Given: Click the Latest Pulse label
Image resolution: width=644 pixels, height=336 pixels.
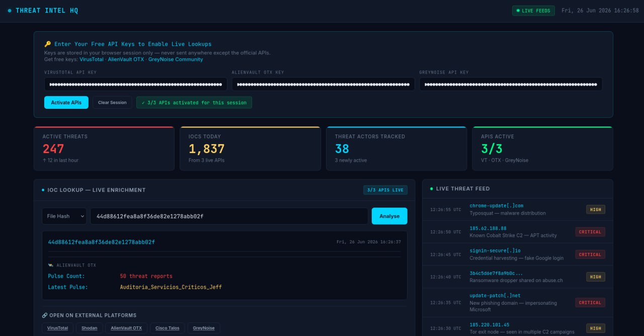Looking at the screenshot, I should pos(68,287).
